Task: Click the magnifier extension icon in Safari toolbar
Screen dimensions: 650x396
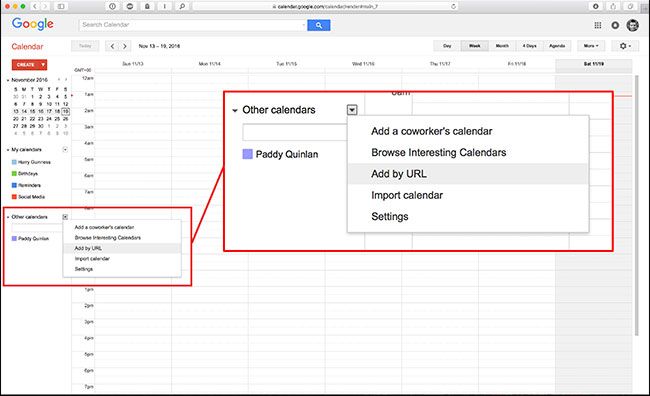Action: (182, 6)
